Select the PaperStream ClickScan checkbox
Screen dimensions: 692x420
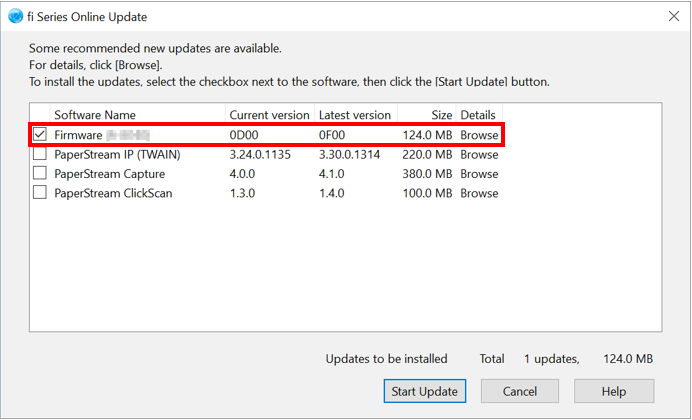[40, 192]
